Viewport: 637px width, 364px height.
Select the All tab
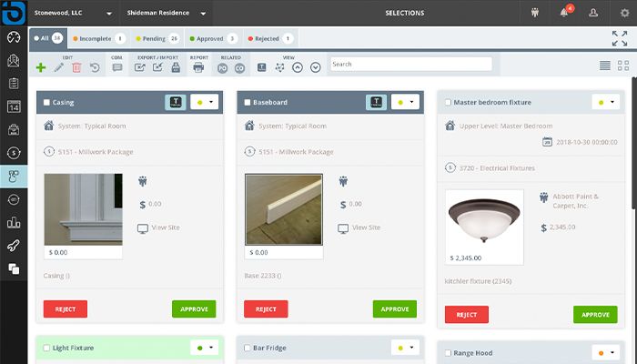[x=48, y=38]
